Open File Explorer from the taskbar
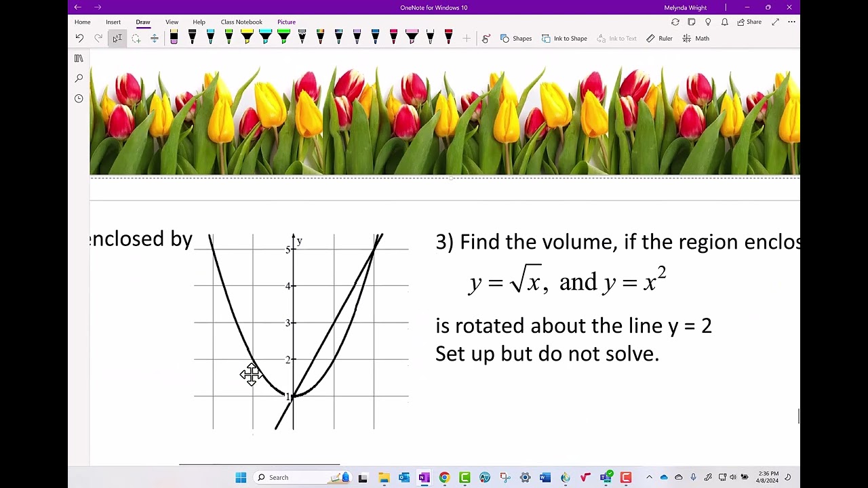The height and width of the screenshot is (488, 868). (x=384, y=478)
